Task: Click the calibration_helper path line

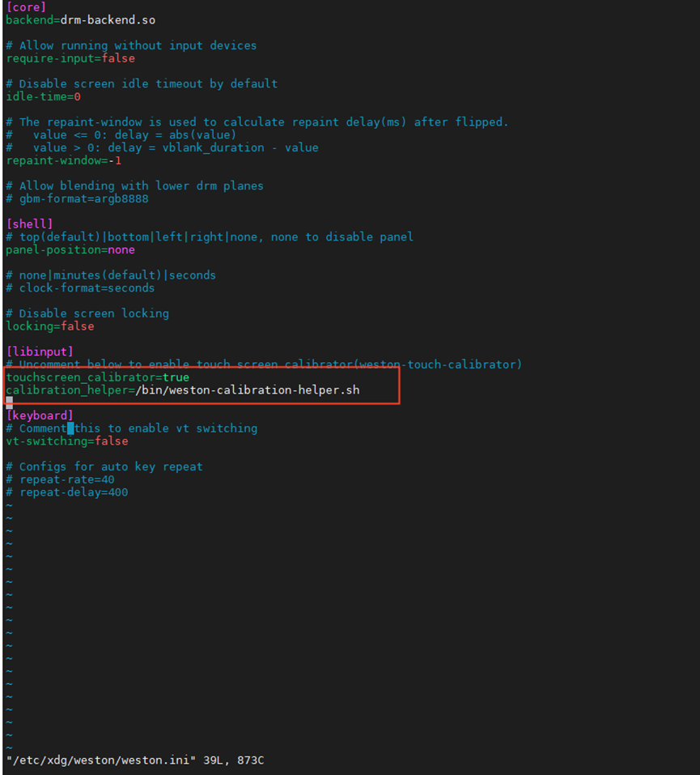Action: pos(183,390)
